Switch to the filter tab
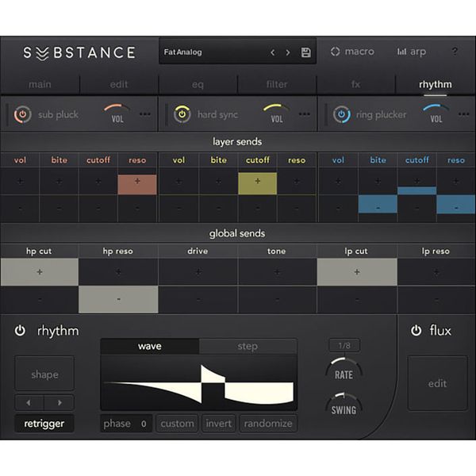 coord(277,84)
